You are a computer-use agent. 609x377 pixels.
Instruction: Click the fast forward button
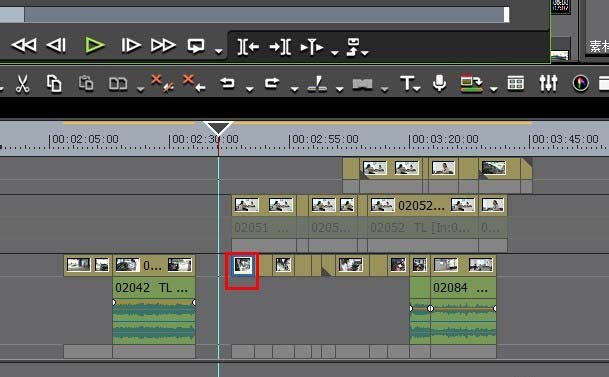pos(163,45)
